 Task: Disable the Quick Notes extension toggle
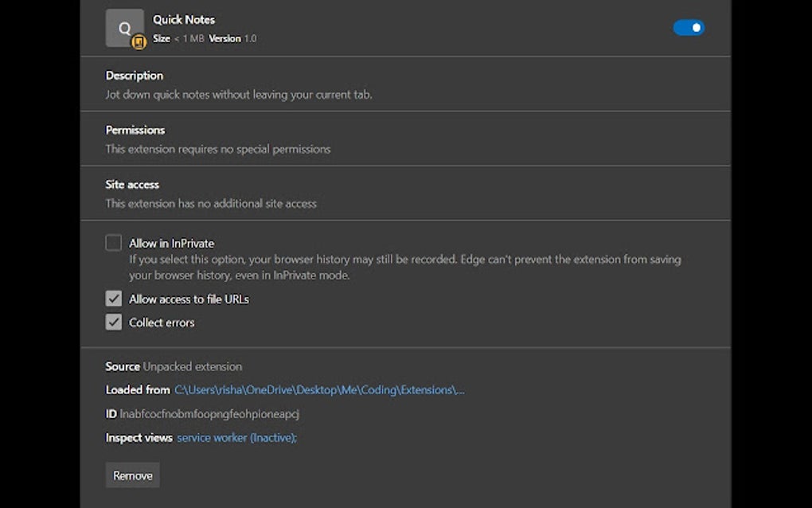(688, 27)
